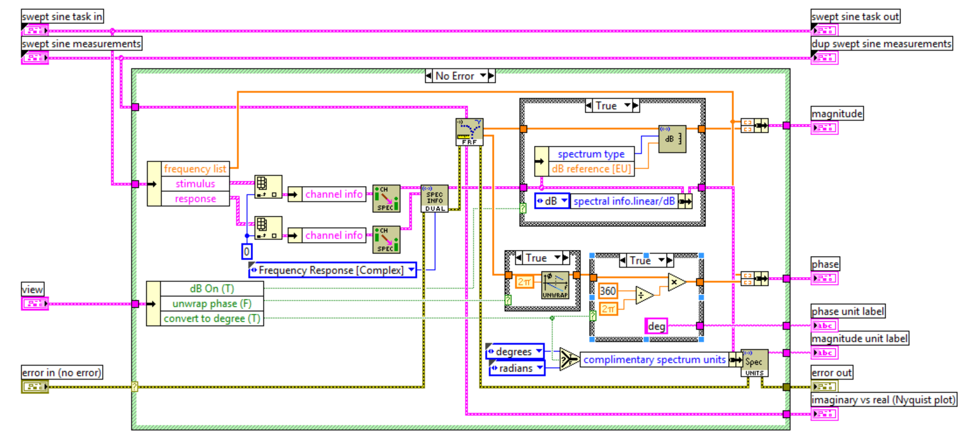The image size is (980, 445).
Task: Select the swept sine task in terminal
Action: 34,30
